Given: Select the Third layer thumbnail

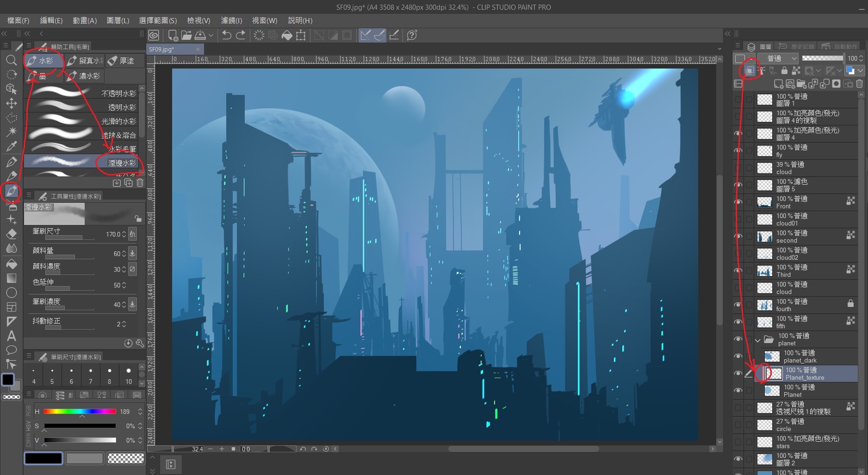Looking at the screenshot, I should coord(764,271).
